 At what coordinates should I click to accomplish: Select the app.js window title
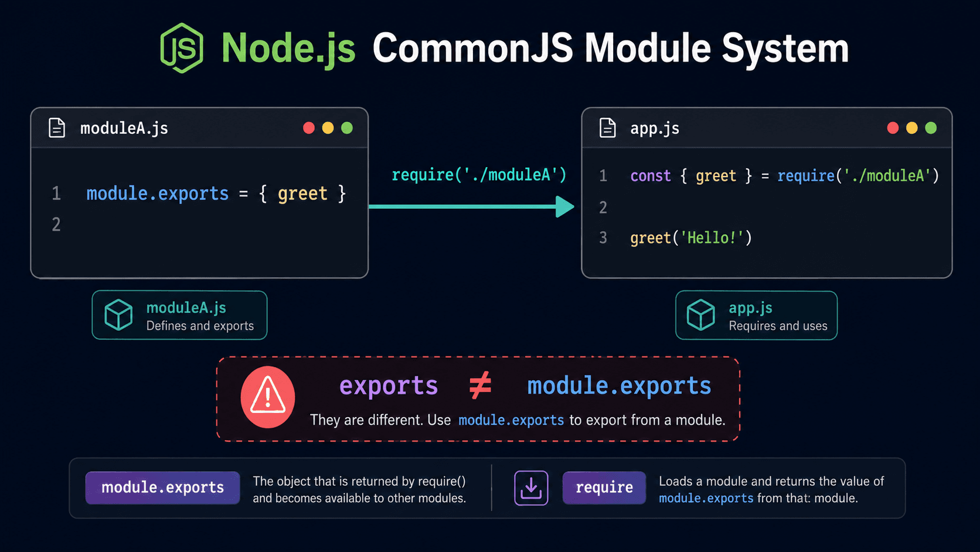click(655, 128)
